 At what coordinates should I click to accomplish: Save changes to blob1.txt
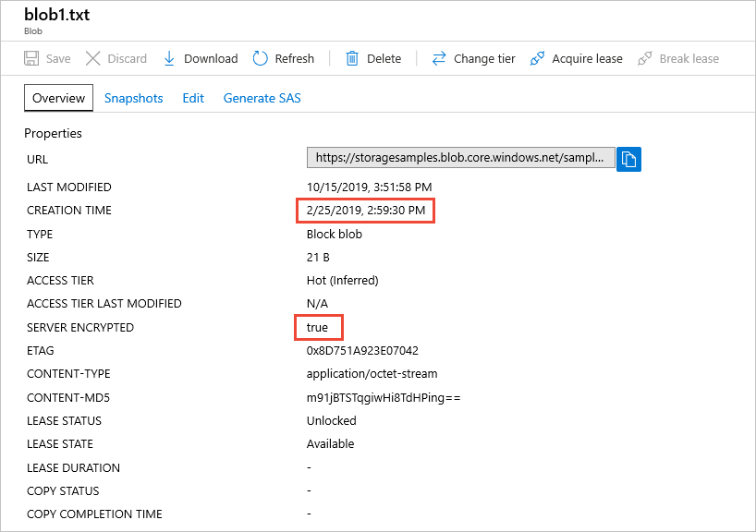point(46,58)
